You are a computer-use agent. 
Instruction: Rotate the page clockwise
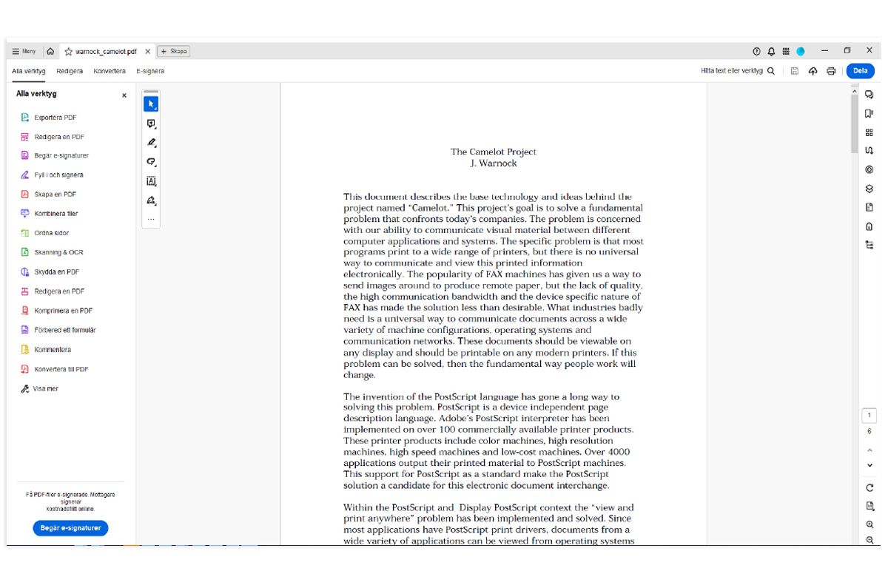869,487
